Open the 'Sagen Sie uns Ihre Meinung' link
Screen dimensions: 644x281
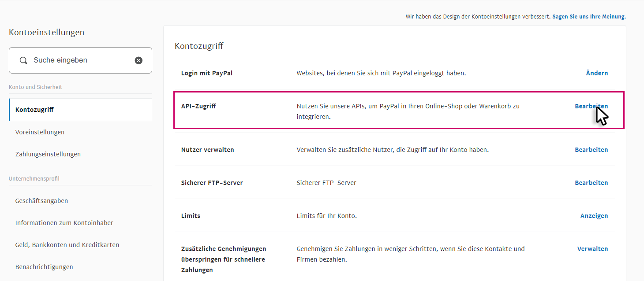click(x=589, y=17)
